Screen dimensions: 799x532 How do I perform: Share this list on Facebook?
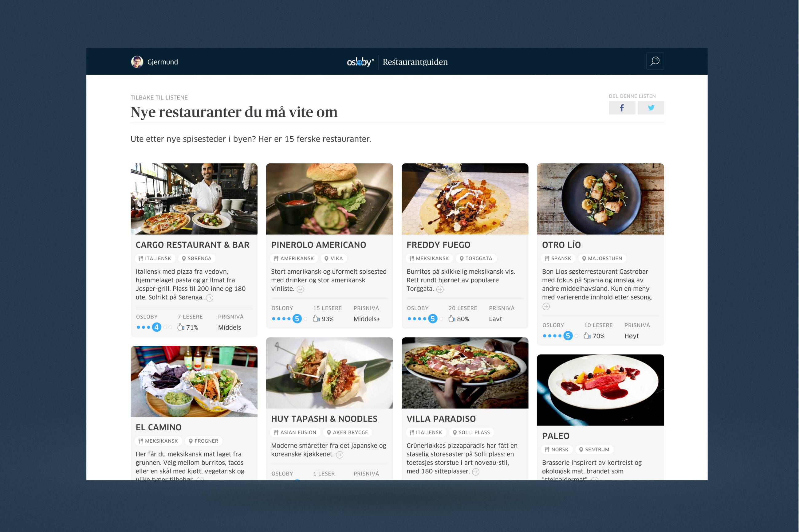coord(622,108)
